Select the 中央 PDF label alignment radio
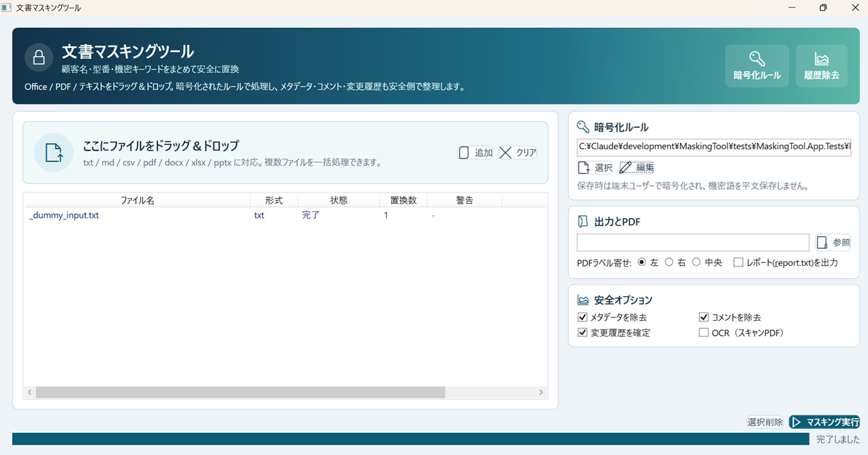This screenshot has height=455, width=868. click(696, 262)
